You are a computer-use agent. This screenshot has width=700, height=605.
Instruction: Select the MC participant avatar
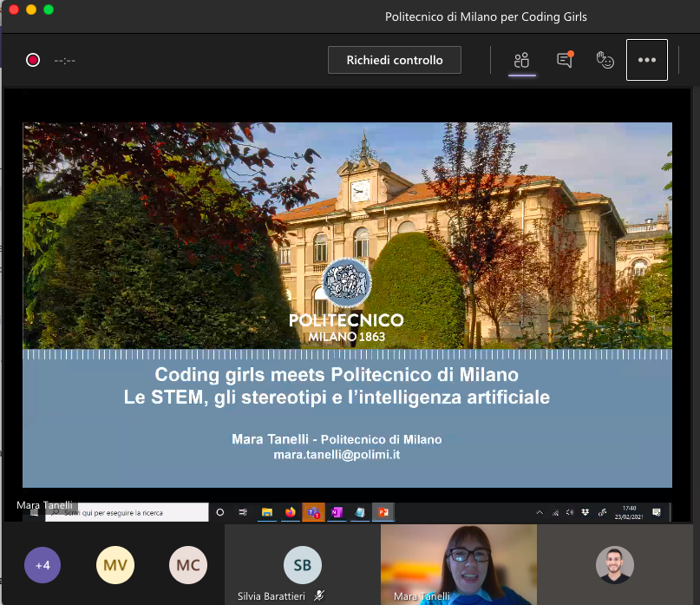pyautogui.click(x=188, y=565)
